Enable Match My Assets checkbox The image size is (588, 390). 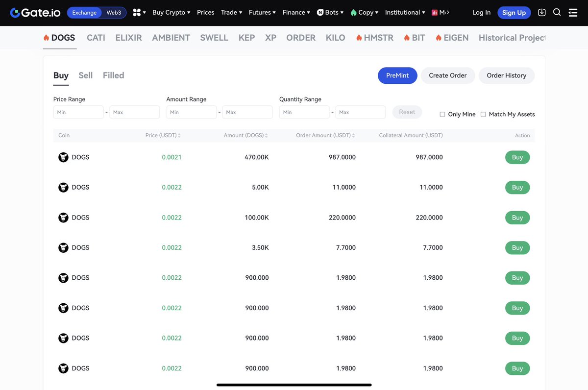pyautogui.click(x=483, y=114)
